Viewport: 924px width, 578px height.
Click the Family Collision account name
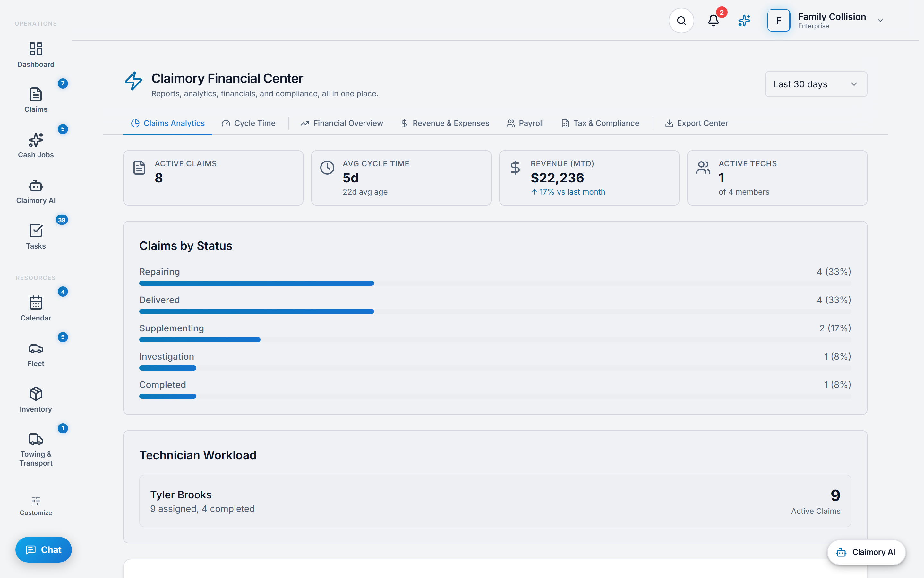coord(832,17)
